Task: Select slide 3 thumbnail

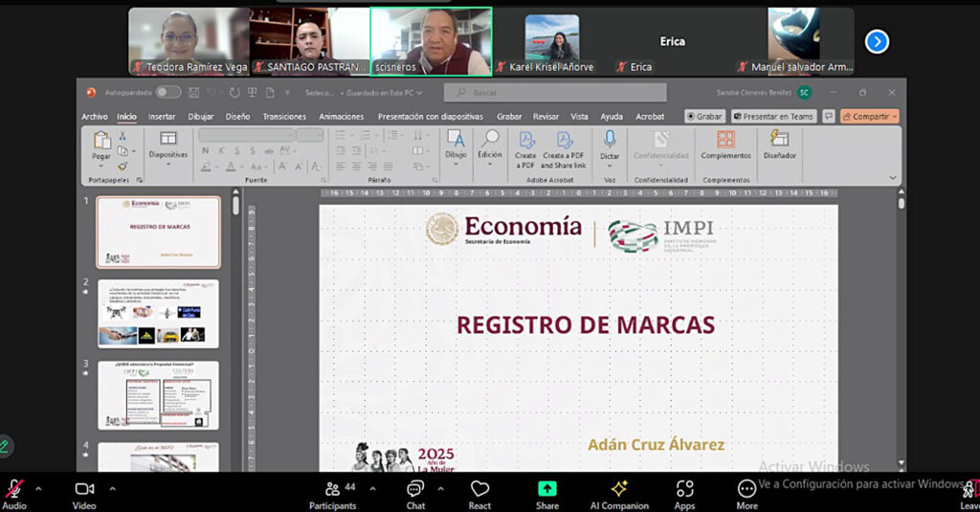Action: [158, 395]
